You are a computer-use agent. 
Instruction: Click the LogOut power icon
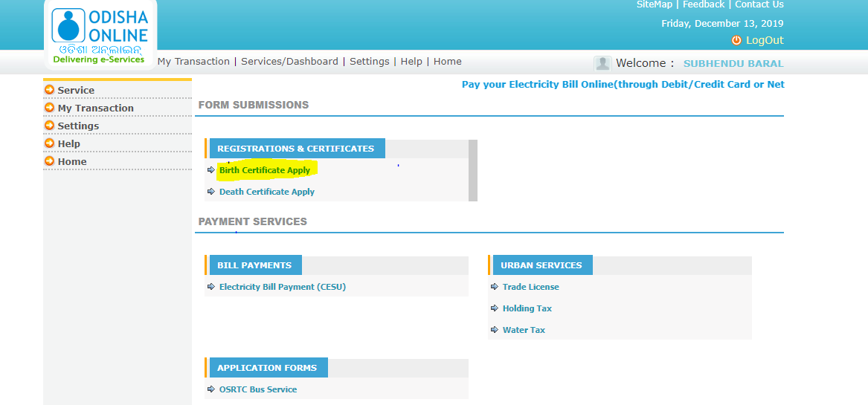(736, 40)
